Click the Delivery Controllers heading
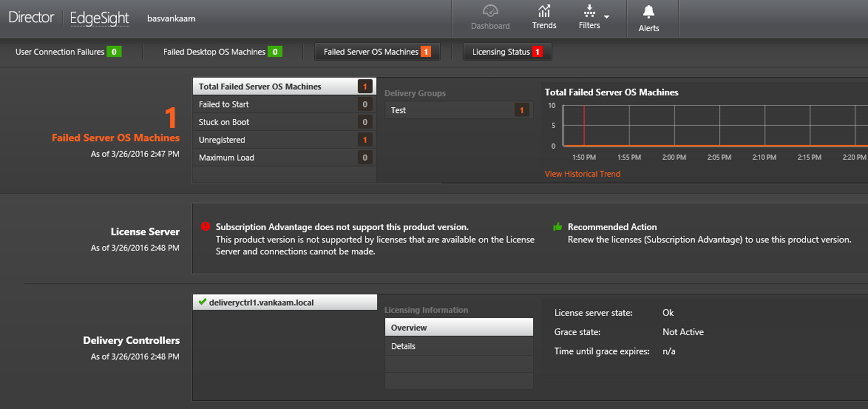868x409 pixels. tap(131, 340)
